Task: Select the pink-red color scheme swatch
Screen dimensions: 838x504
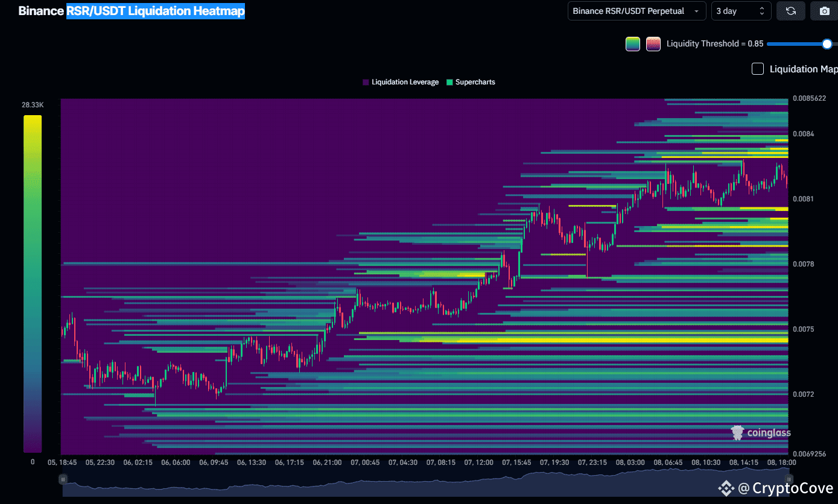Action: [x=653, y=44]
